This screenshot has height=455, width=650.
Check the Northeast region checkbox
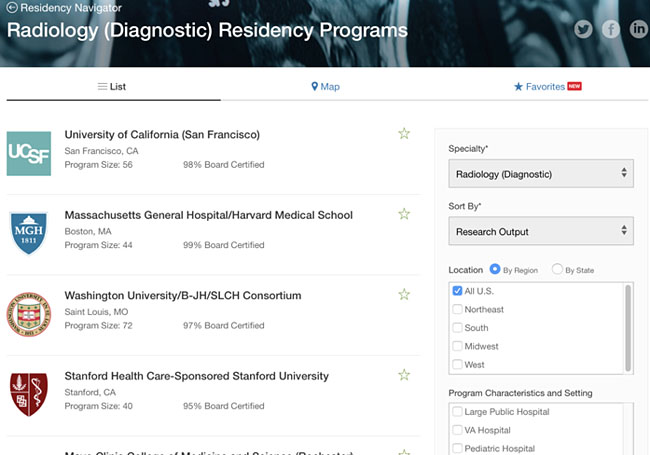point(457,309)
